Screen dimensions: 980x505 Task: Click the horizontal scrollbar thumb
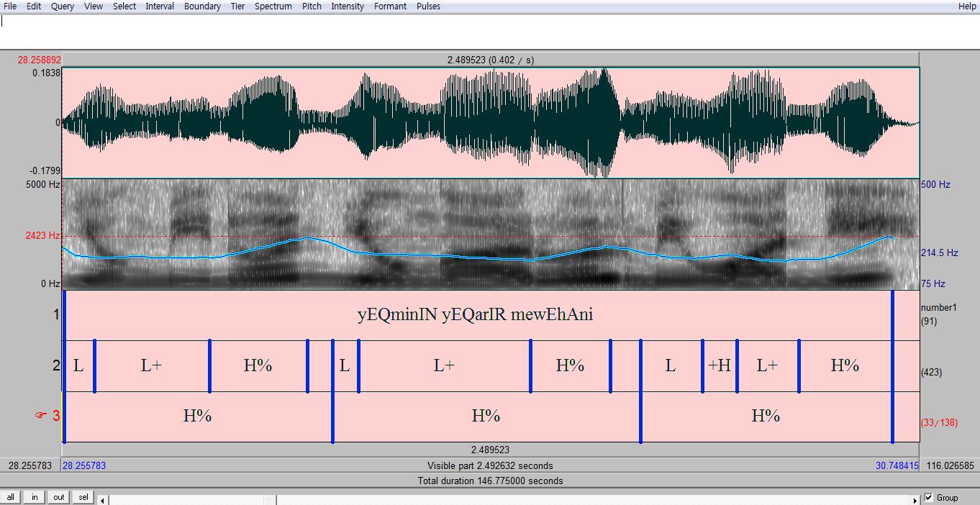point(271,499)
